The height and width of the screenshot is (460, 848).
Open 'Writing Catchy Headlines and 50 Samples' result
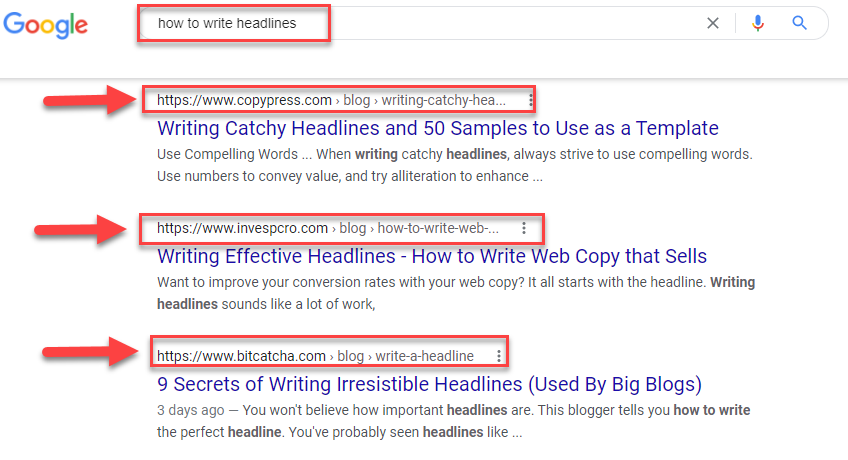(438, 128)
